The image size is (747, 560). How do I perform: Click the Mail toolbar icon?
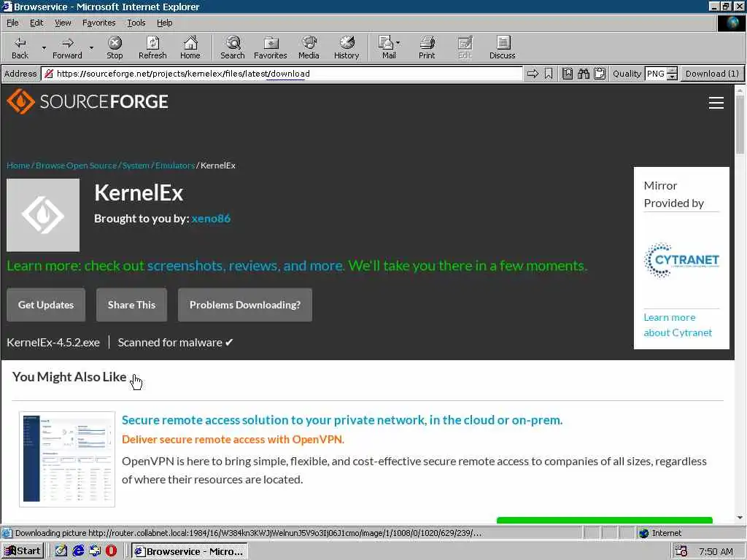click(386, 47)
